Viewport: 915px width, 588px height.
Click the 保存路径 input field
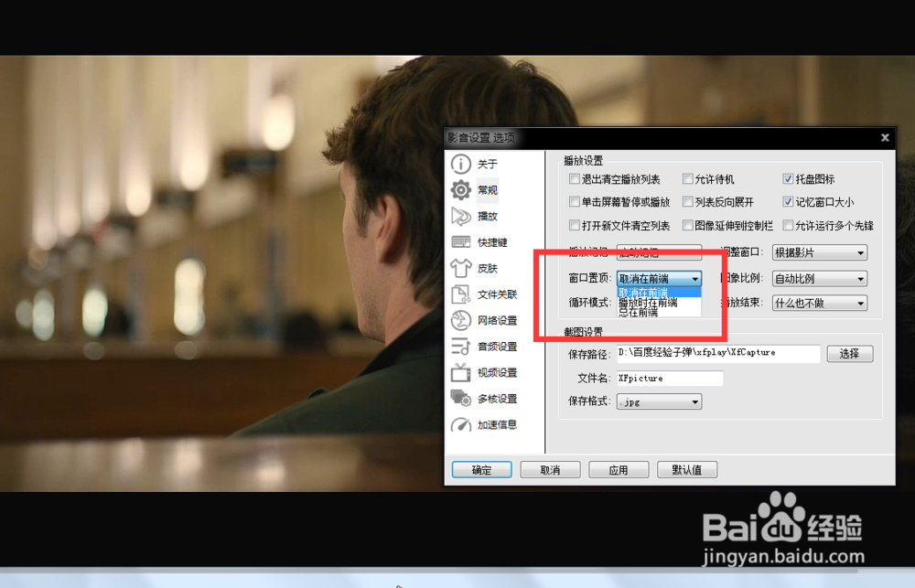tap(718, 354)
